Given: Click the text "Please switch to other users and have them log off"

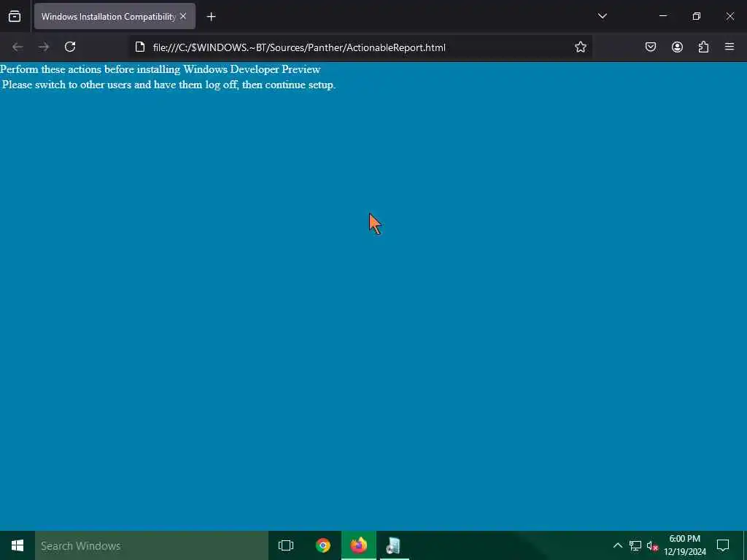Looking at the screenshot, I should tap(120, 85).
